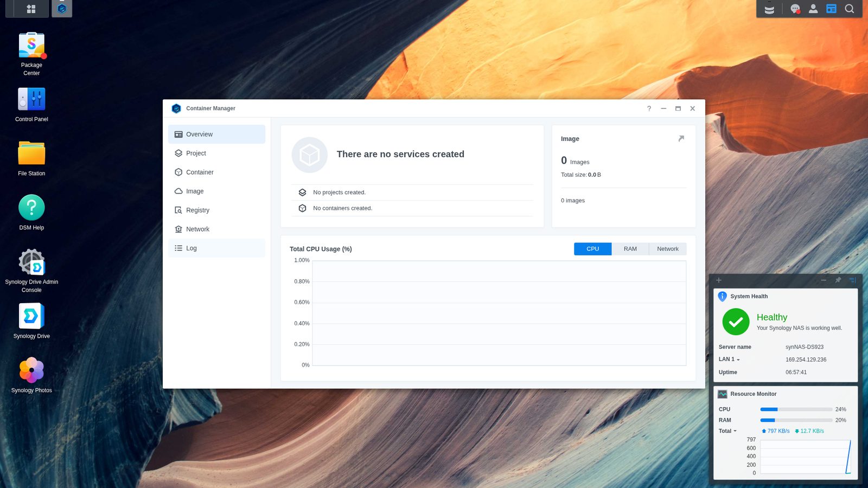
Task: Switch to Image section
Action: click(216, 191)
